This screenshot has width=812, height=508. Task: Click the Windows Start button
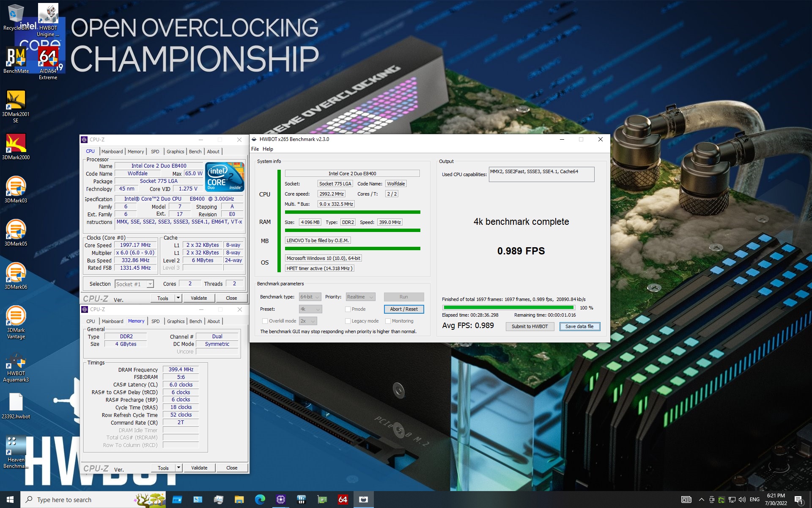(10, 500)
